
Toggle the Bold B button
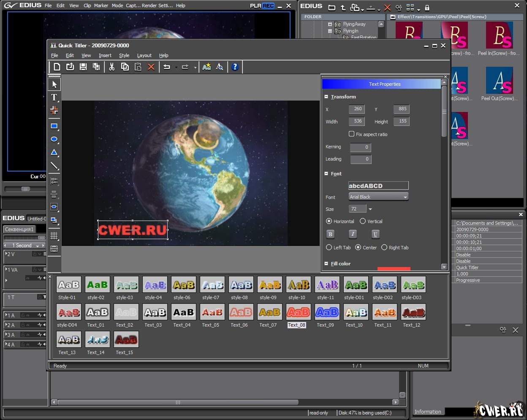click(x=330, y=234)
